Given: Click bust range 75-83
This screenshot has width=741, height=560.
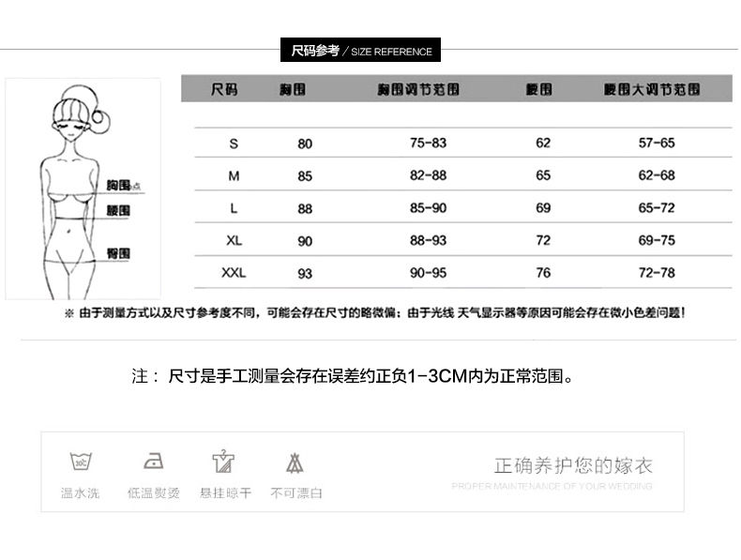Looking at the screenshot, I should pyautogui.click(x=428, y=143).
